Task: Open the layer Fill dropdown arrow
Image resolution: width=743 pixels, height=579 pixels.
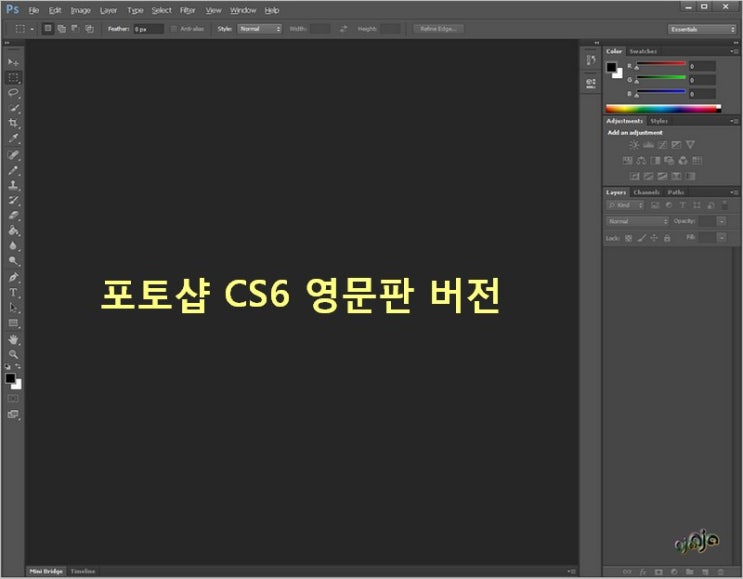Action: [722, 237]
